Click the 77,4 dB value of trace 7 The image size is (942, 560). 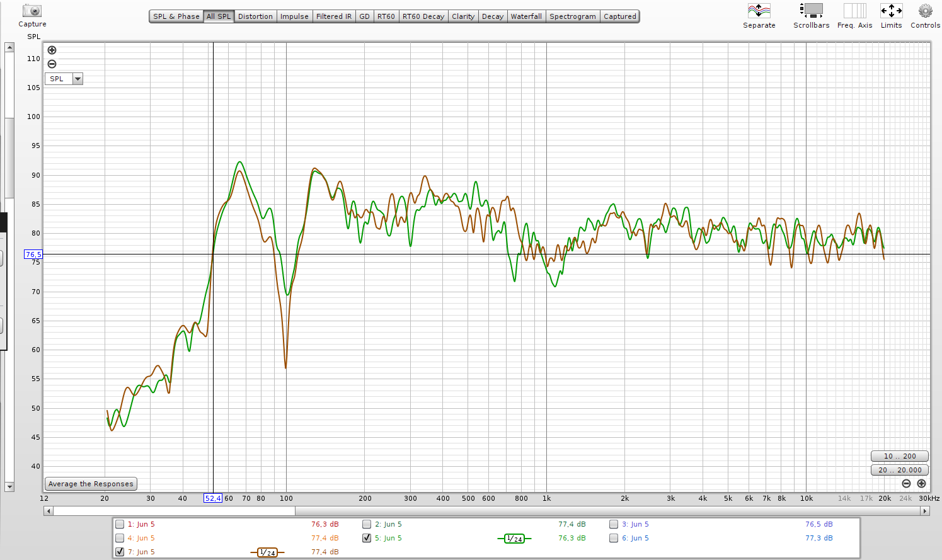(325, 552)
